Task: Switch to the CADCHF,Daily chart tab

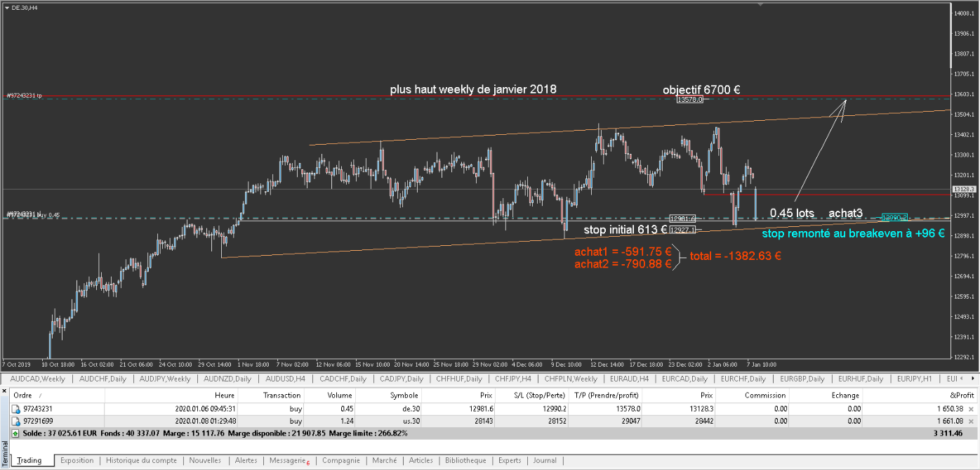Action: point(343,379)
